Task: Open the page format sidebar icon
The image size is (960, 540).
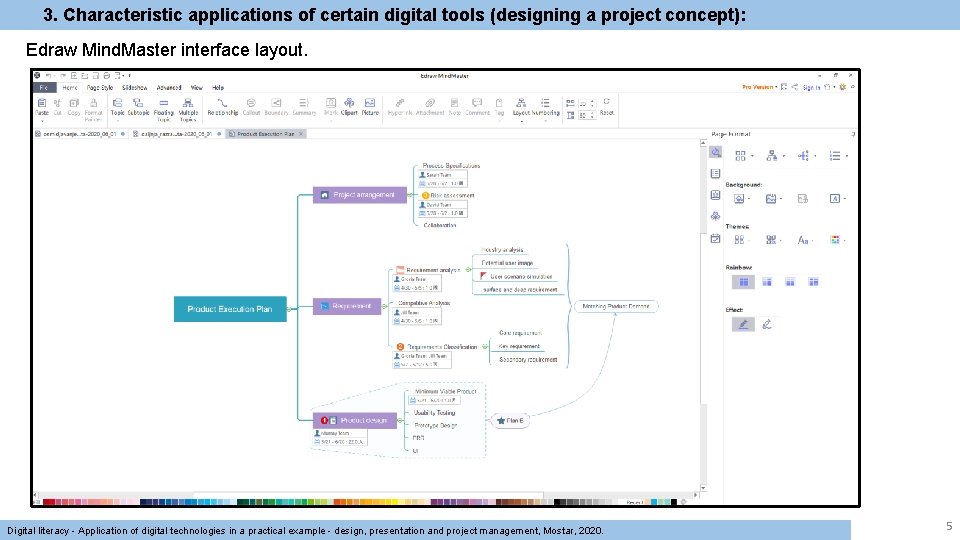Action: (715, 152)
